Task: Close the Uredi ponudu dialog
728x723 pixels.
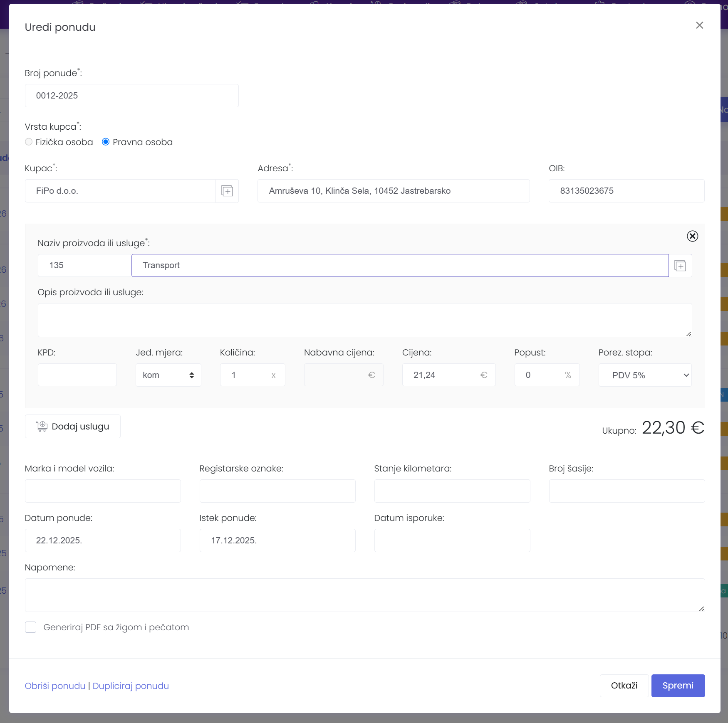Action: (699, 25)
